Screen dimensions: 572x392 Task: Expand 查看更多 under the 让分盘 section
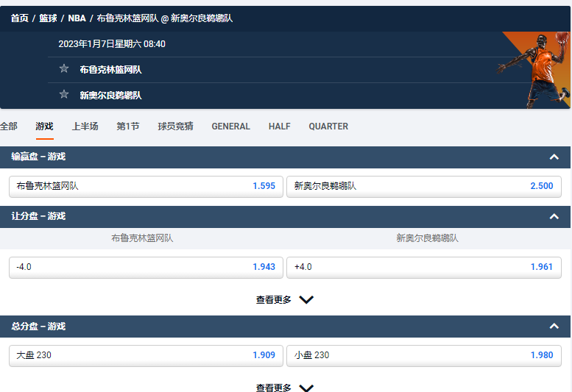point(285,300)
